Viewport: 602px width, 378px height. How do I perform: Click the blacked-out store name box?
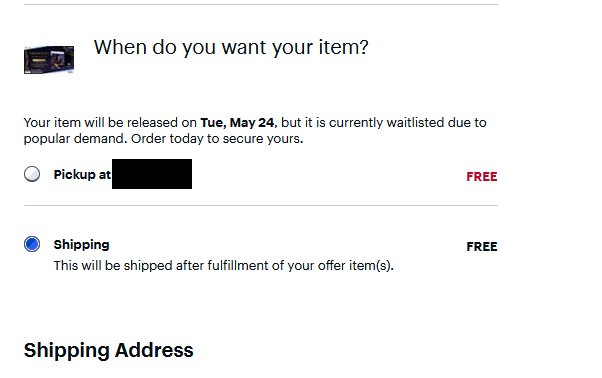(x=152, y=174)
